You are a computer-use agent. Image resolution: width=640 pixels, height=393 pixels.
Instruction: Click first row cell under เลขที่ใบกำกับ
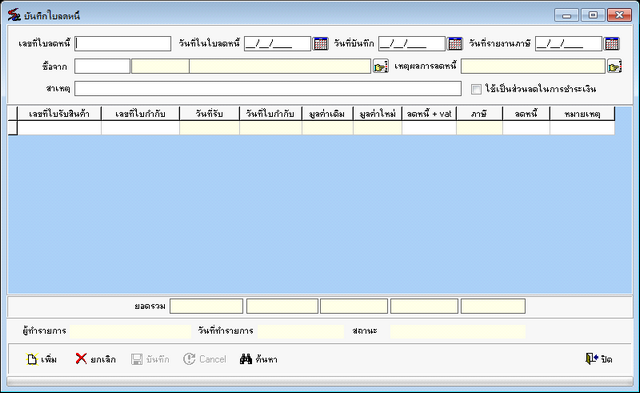pos(140,128)
